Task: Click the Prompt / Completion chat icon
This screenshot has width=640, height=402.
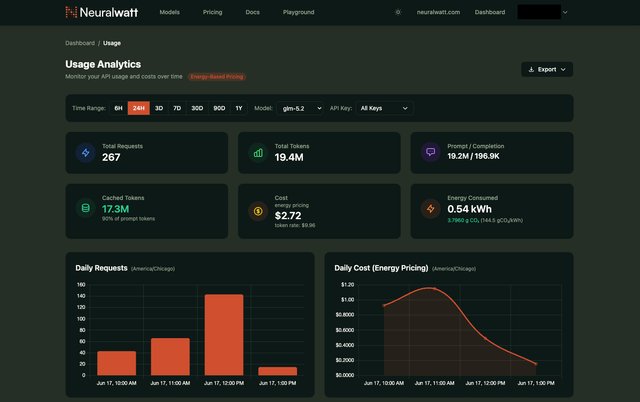Action: pos(431,152)
